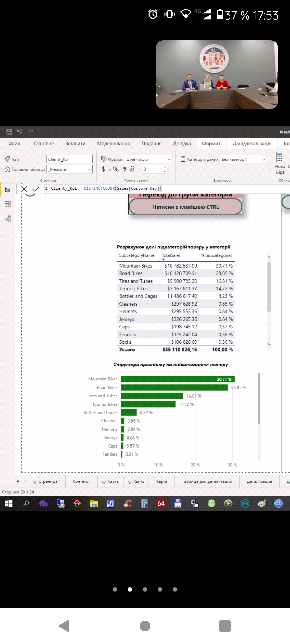
Task: Open Report view in left sidebar
Action: [8, 190]
